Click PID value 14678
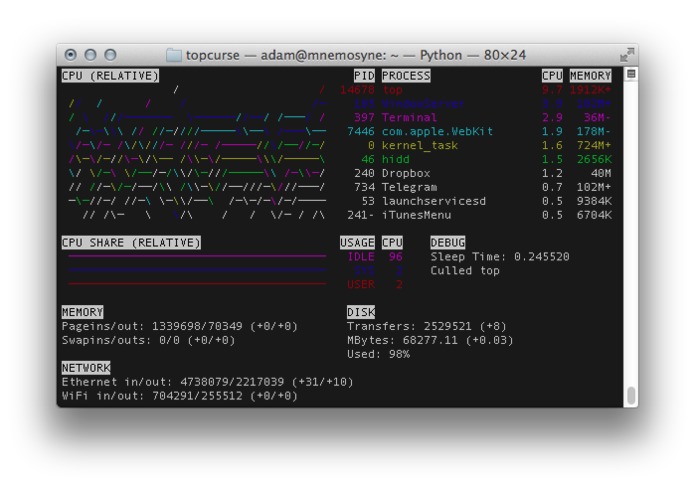Viewport: 695px width, 494px height. 357,90
